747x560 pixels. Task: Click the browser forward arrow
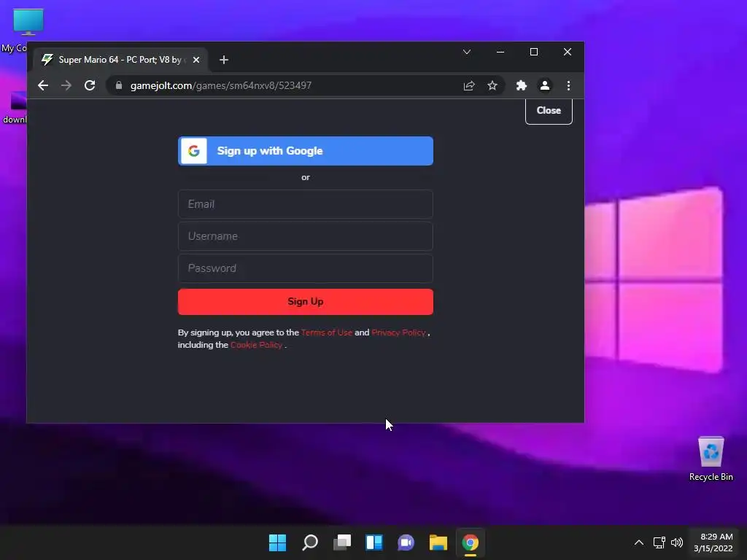pyautogui.click(x=66, y=86)
